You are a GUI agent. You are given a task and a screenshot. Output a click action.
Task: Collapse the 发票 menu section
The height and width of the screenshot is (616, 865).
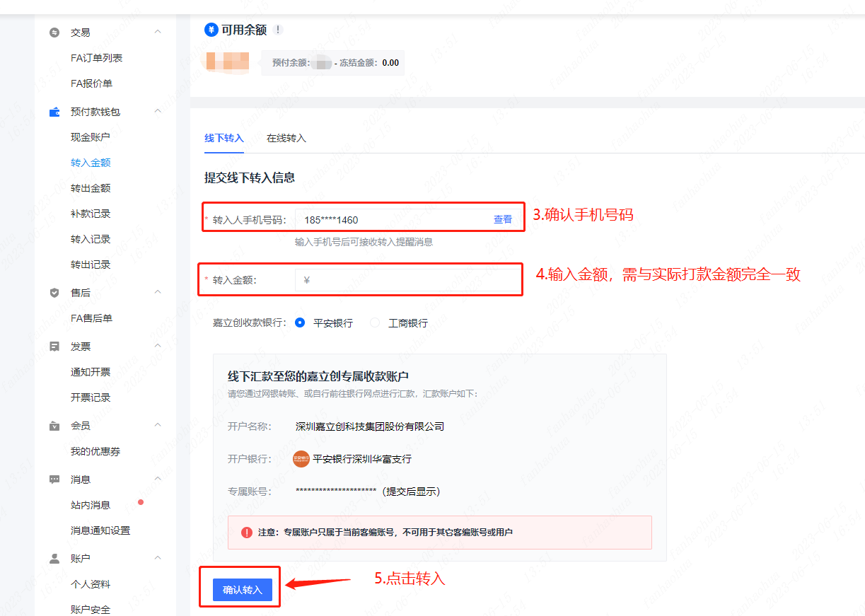point(158,346)
